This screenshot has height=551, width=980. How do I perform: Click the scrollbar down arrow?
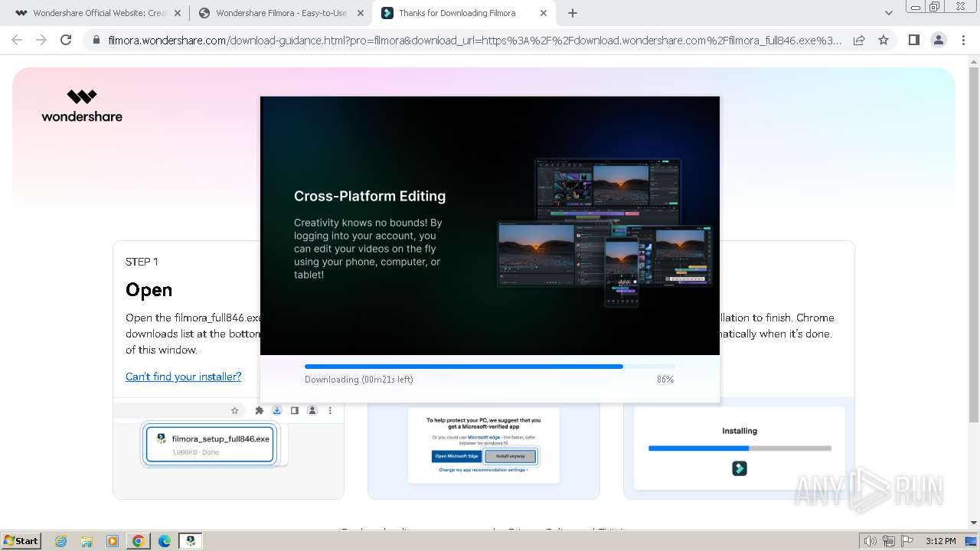974,523
